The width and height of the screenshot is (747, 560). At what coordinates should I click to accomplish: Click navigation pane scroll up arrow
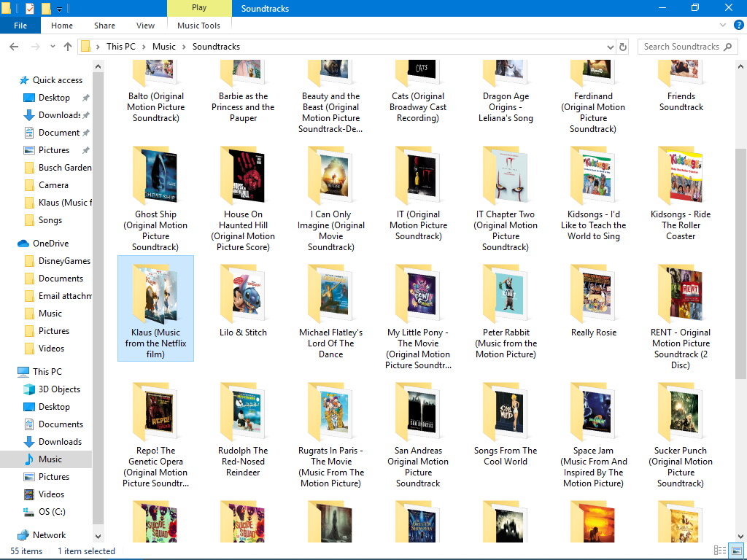[98, 66]
